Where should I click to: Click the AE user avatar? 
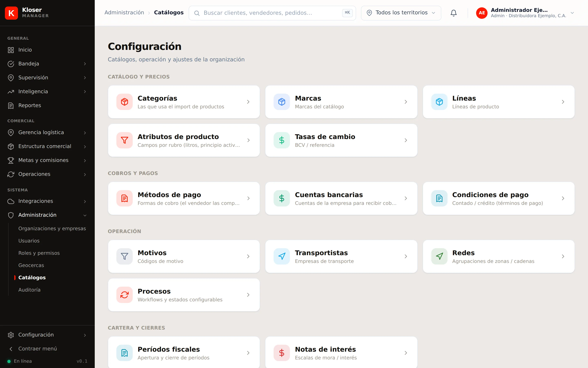[x=482, y=13]
